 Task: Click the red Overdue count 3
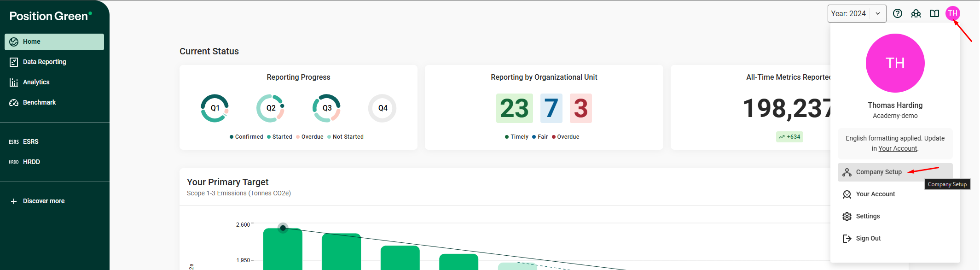[581, 108]
